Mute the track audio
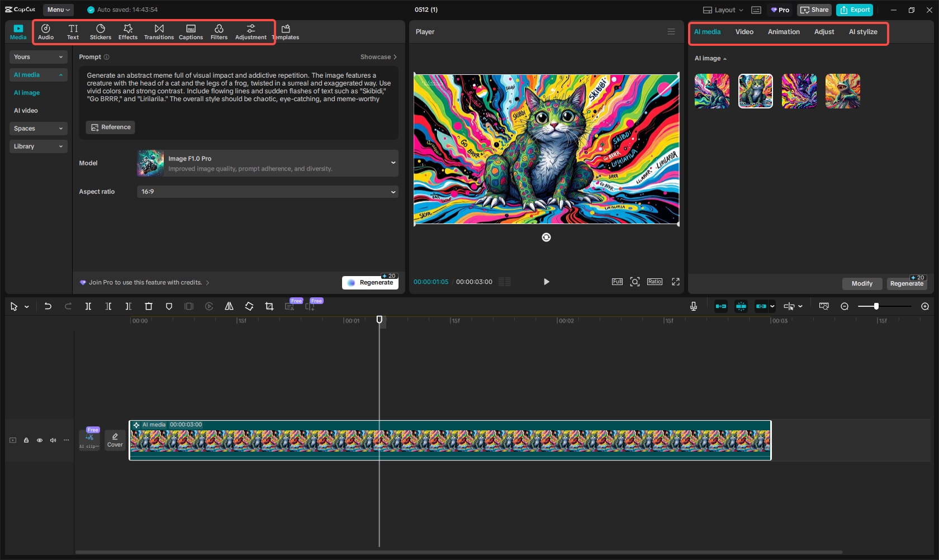This screenshot has width=939, height=560. click(x=53, y=440)
